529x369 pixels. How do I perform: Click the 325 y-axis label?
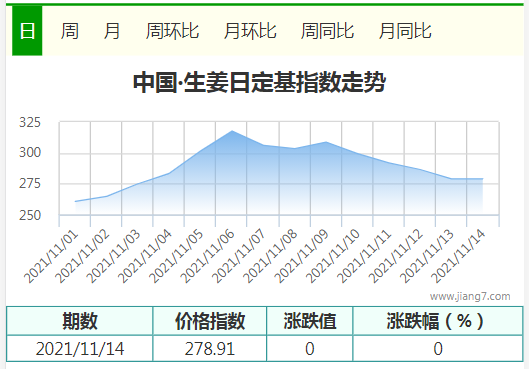[x=30, y=122]
